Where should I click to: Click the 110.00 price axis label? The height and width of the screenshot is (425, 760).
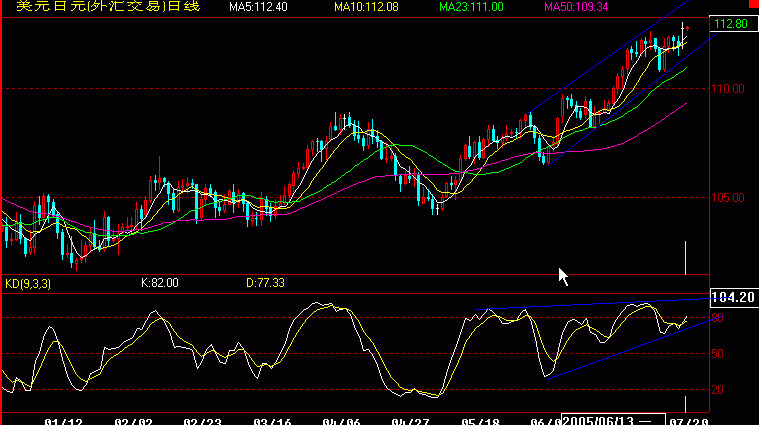728,89
